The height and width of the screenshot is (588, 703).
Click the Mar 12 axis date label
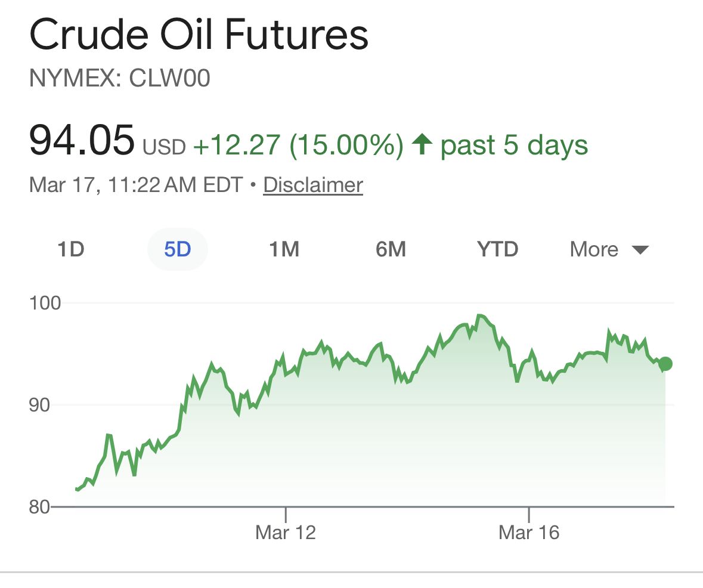(x=286, y=532)
